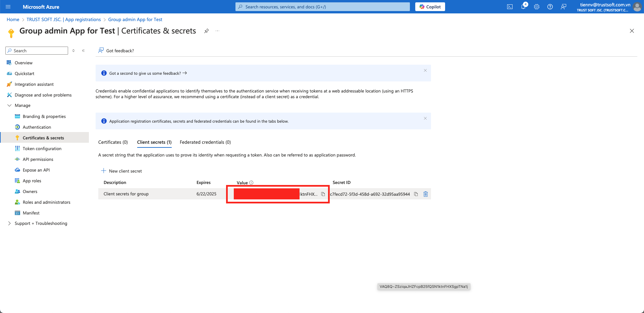The width and height of the screenshot is (644, 313).
Task: Click New client secret button
Action: click(x=121, y=171)
